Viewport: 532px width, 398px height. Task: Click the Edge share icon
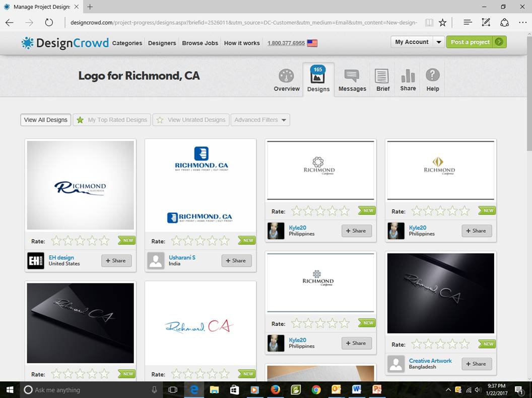[504, 22]
